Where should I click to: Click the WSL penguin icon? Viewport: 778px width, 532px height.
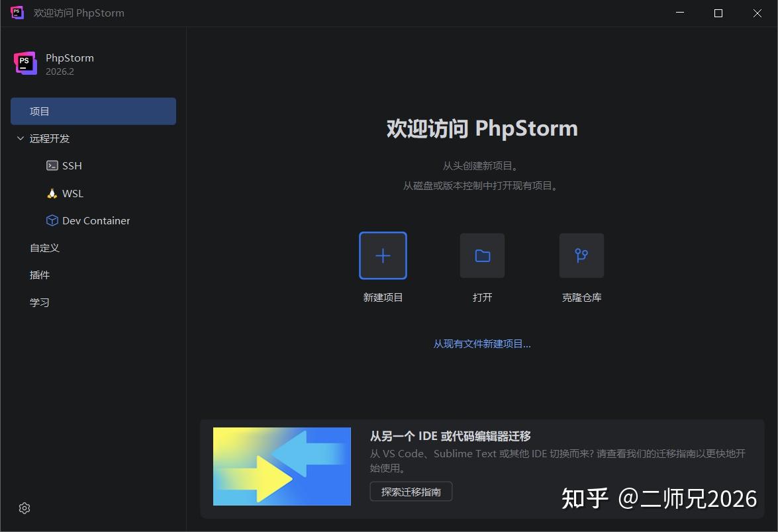click(x=52, y=193)
